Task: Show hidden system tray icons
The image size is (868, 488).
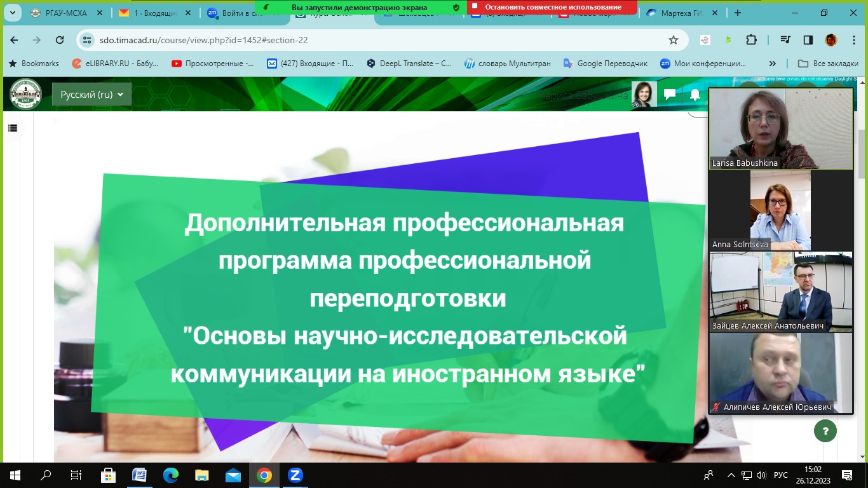Action: pyautogui.click(x=731, y=475)
